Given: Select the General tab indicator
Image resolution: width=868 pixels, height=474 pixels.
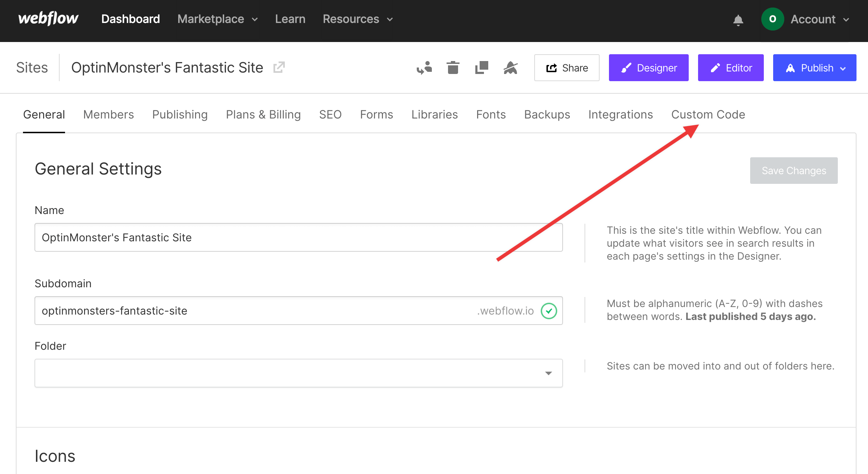Looking at the screenshot, I should [44, 114].
